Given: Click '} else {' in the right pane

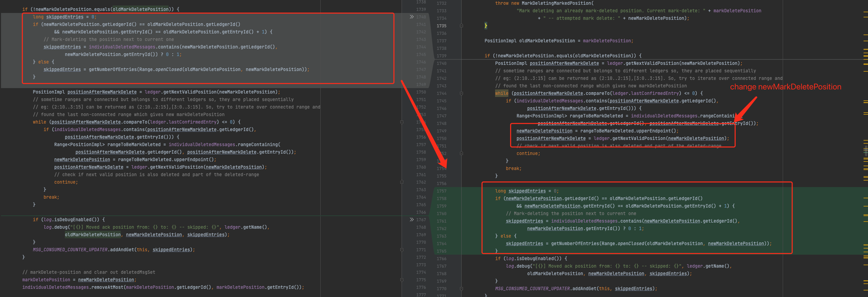Looking at the screenshot, I should tap(506, 236).
